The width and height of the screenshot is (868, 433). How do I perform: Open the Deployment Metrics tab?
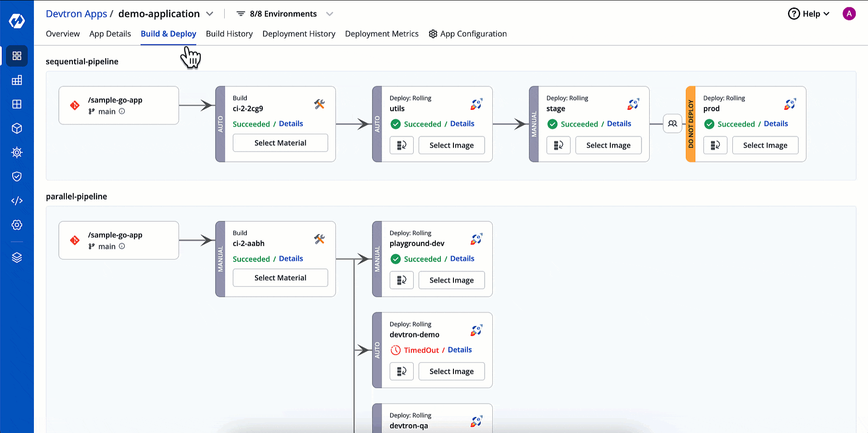(382, 33)
